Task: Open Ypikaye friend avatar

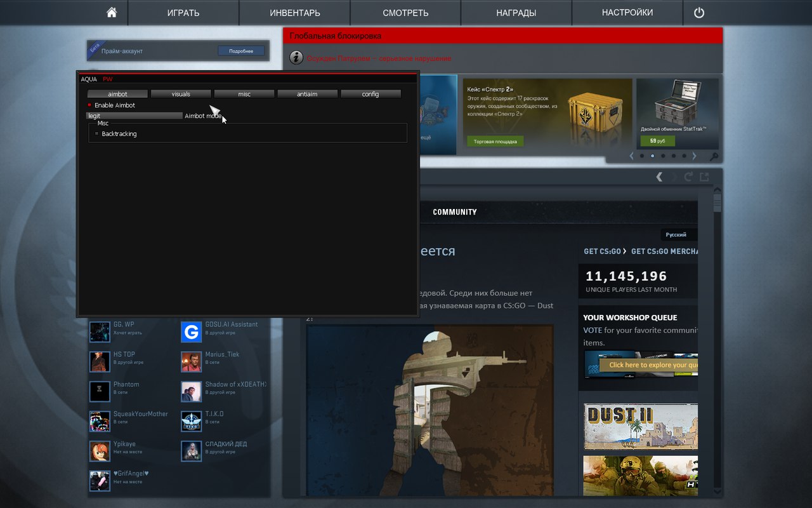Action: pyautogui.click(x=100, y=451)
